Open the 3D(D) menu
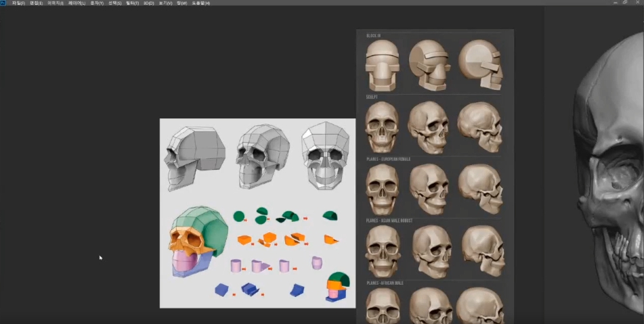644x324 pixels. tap(148, 3)
